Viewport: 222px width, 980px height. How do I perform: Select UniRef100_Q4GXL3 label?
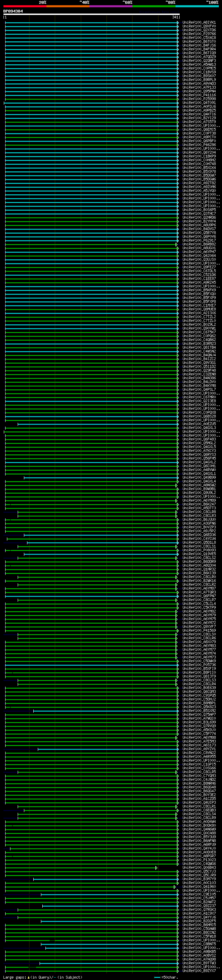pos(199,428)
